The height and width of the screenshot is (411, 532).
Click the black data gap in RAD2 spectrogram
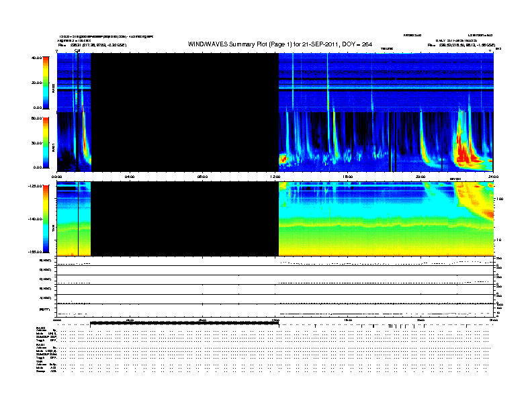(x=185, y=82)
